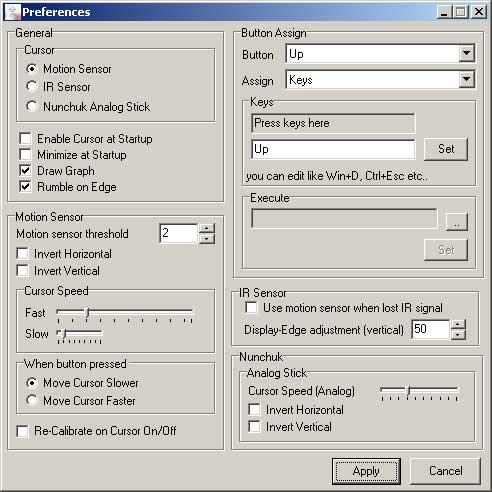The image size is (492, 492).
Task: Decrease motion sensor threshold with down arrow
Action: click(207, 238)
